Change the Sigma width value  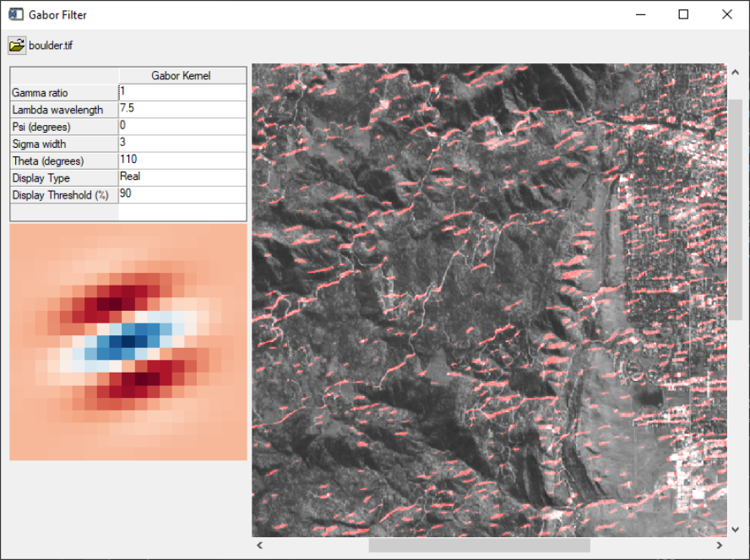182,143
